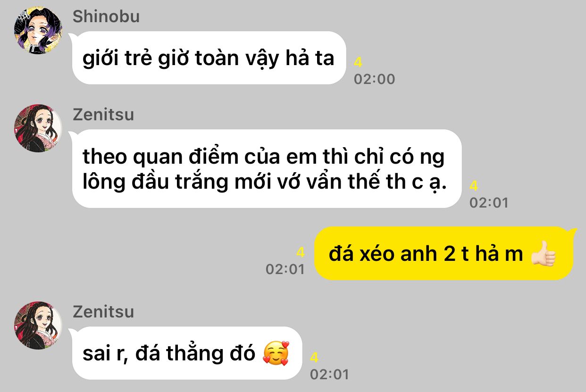Click the unread count 4 next to Shinobu's message

tap(358, 62)
